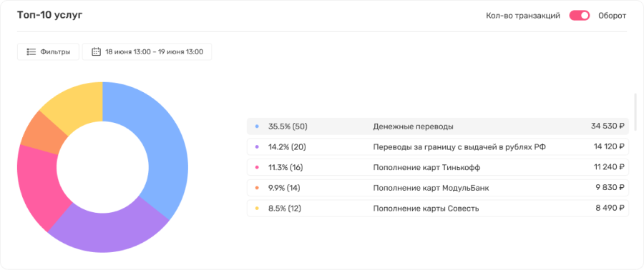Click the Пополнение карт Тинькофф row

coord(438,168)
